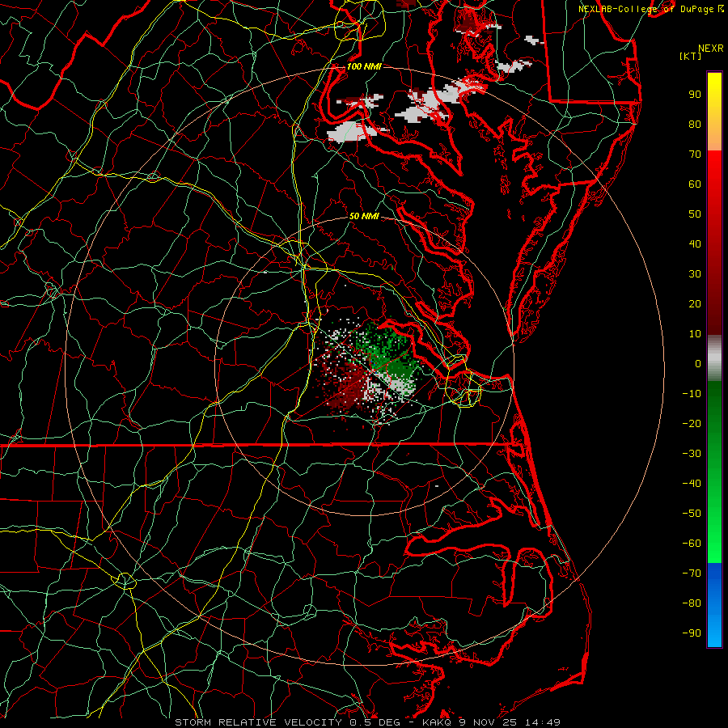The height and width of the screenshot is (728, 728).
Task: Click the 70 value on velocity scale
Action: [x=695, y=154]
